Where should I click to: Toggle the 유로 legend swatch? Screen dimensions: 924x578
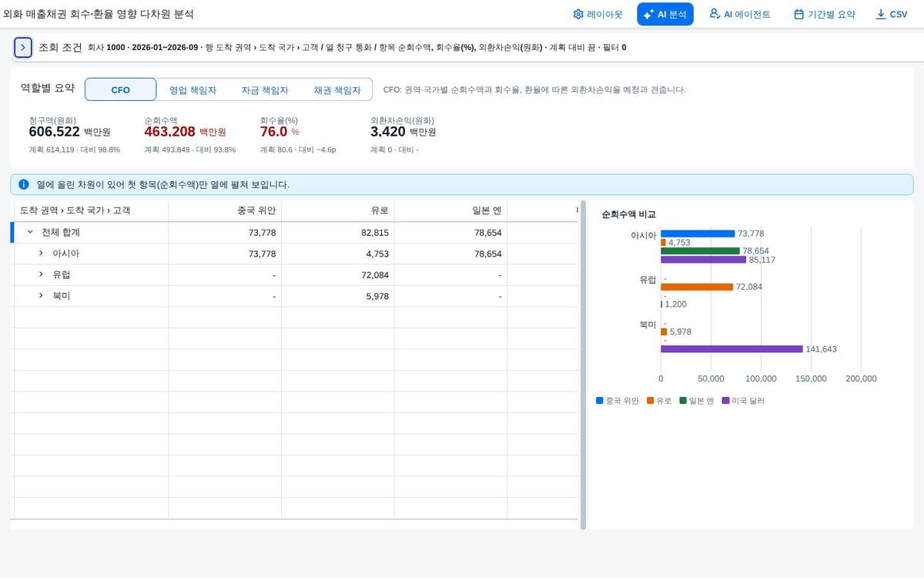coord(651,401)
